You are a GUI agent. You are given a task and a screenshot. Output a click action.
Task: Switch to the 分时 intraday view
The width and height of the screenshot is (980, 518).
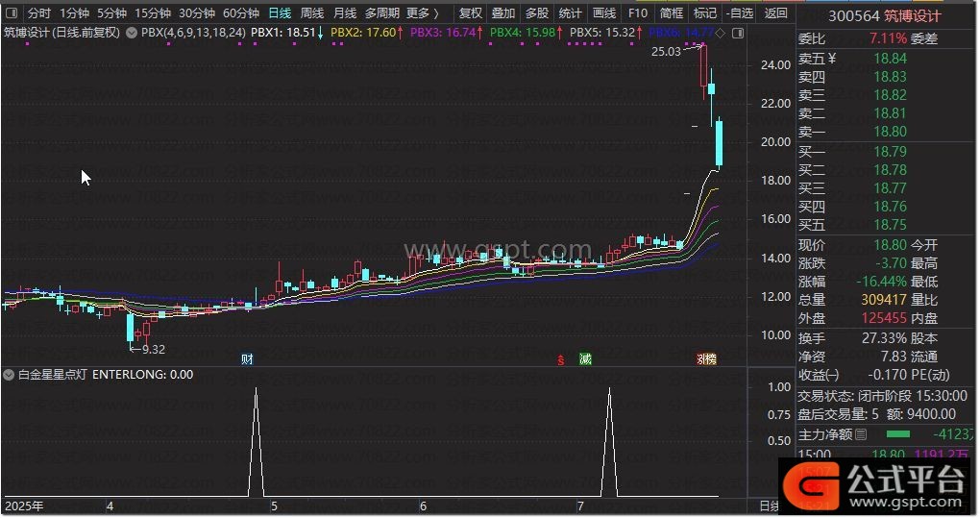(38, 13)
